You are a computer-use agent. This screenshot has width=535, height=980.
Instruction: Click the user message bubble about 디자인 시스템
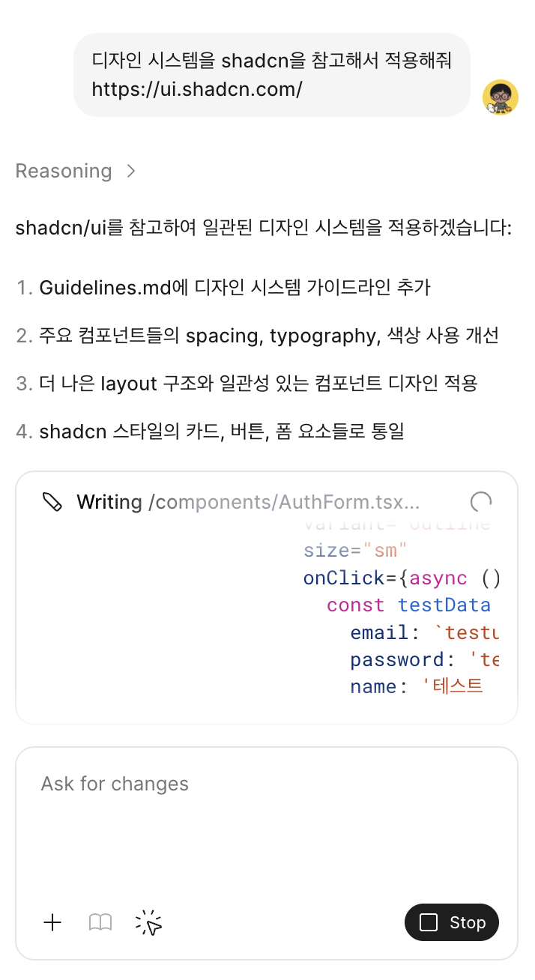[272, 74]
